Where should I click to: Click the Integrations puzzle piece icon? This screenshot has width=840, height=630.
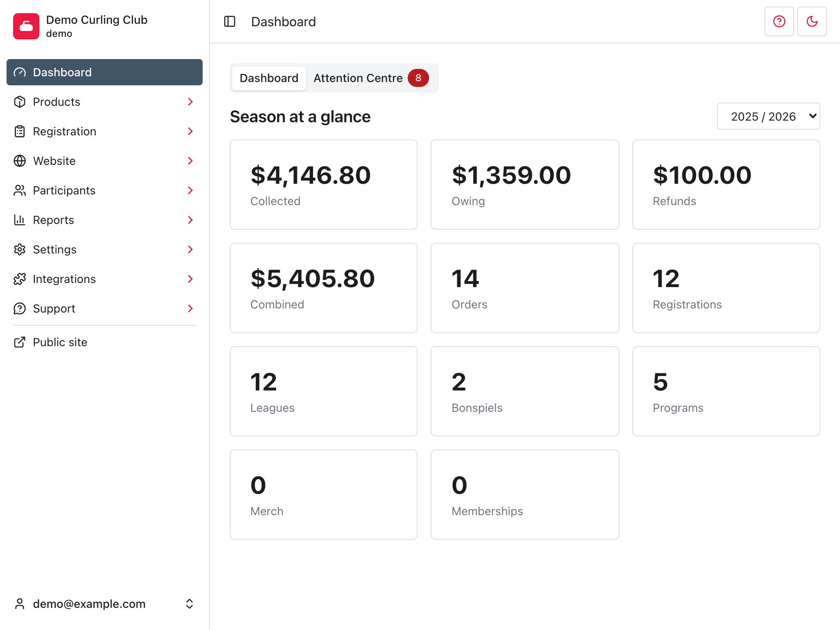tap(20, 279)
